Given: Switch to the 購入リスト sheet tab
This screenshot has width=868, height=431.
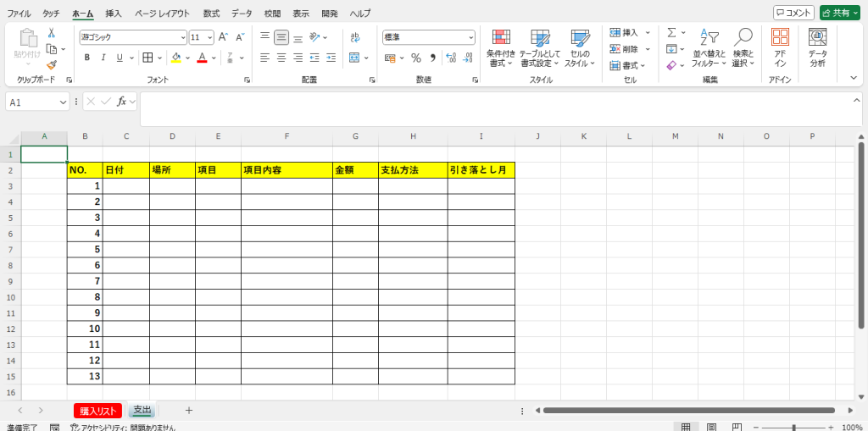Looking at the screenshot, I should 97,411.
